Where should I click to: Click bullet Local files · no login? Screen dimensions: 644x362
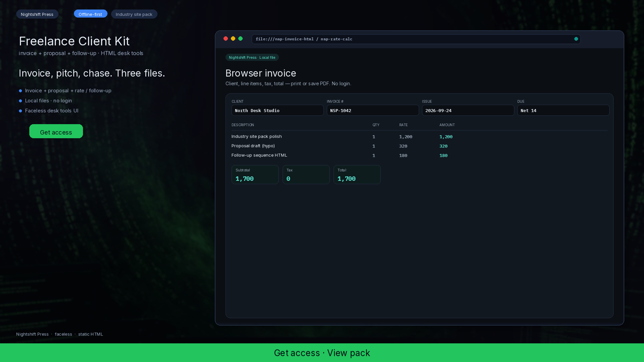point(48,101)
